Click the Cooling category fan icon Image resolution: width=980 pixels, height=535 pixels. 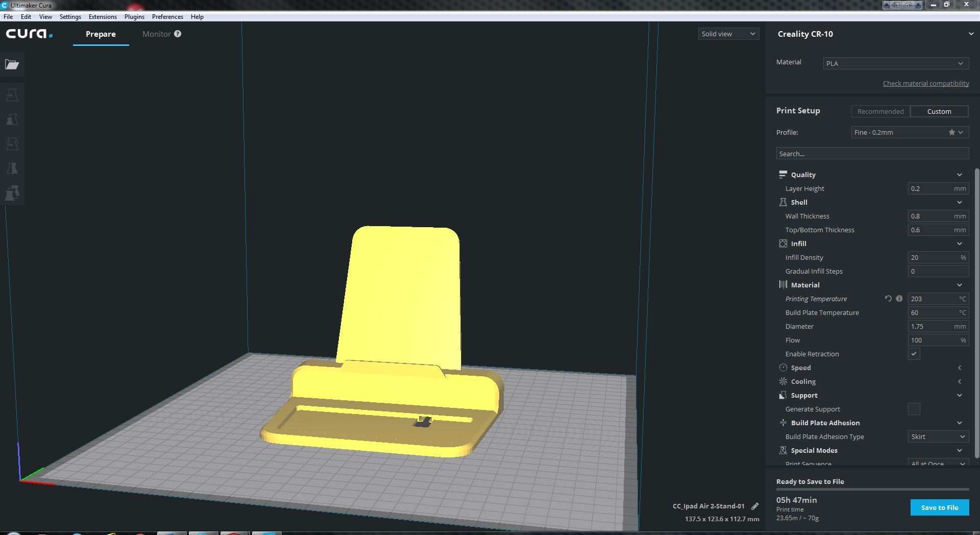click(x=783, y=381)
